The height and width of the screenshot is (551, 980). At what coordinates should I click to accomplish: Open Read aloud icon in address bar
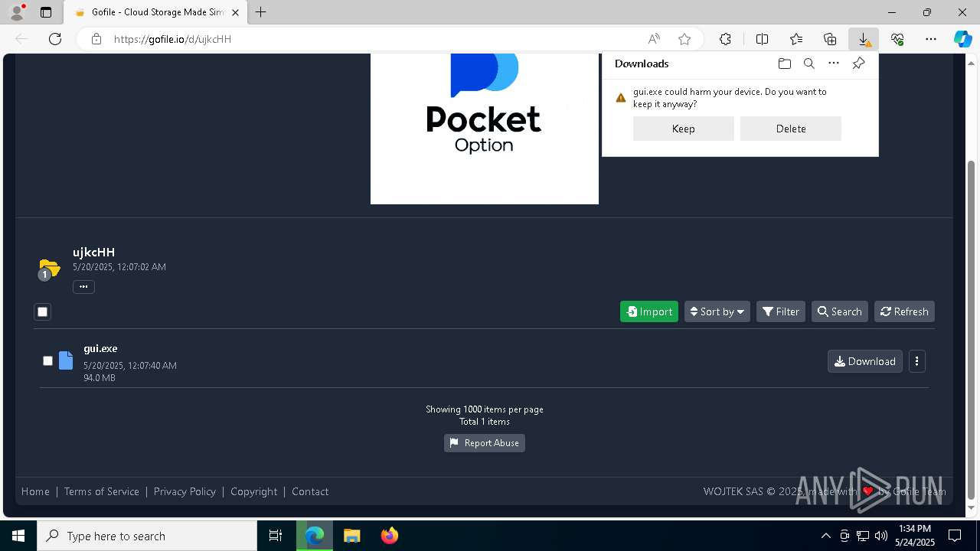[x=654, y=39]
